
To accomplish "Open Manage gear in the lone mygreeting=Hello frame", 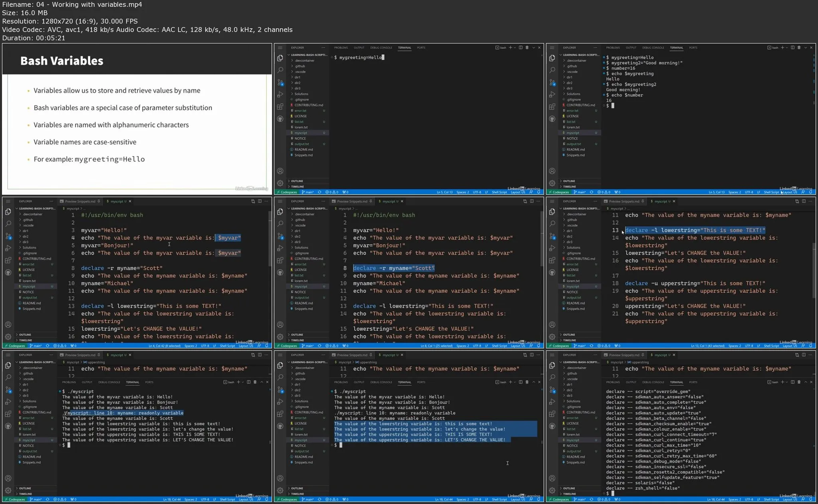I will coord(280,183).
